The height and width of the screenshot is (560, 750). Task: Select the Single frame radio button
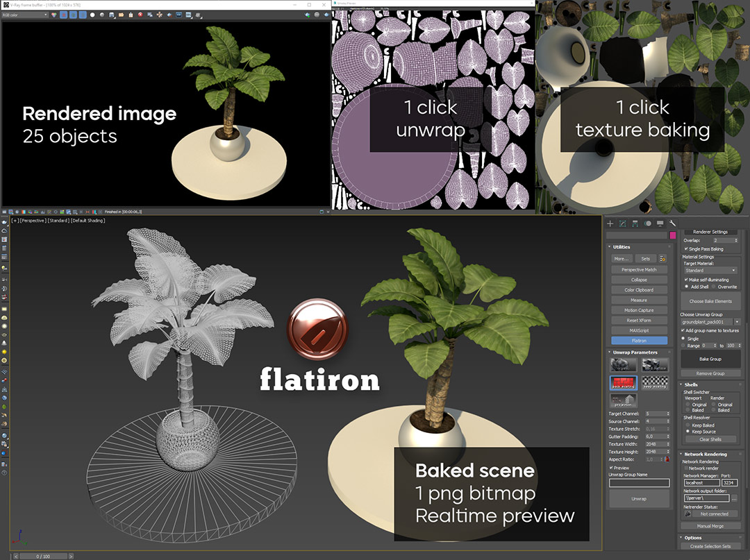coord(683,339)
